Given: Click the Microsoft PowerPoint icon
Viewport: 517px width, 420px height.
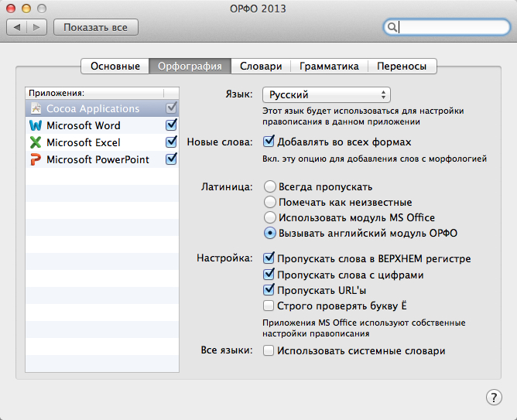Looking at the screenshot, I should [x=36, y=159].
